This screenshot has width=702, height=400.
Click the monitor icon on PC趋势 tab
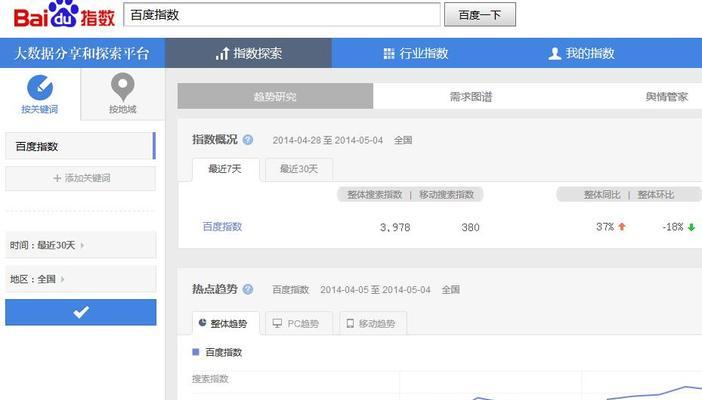277,323
